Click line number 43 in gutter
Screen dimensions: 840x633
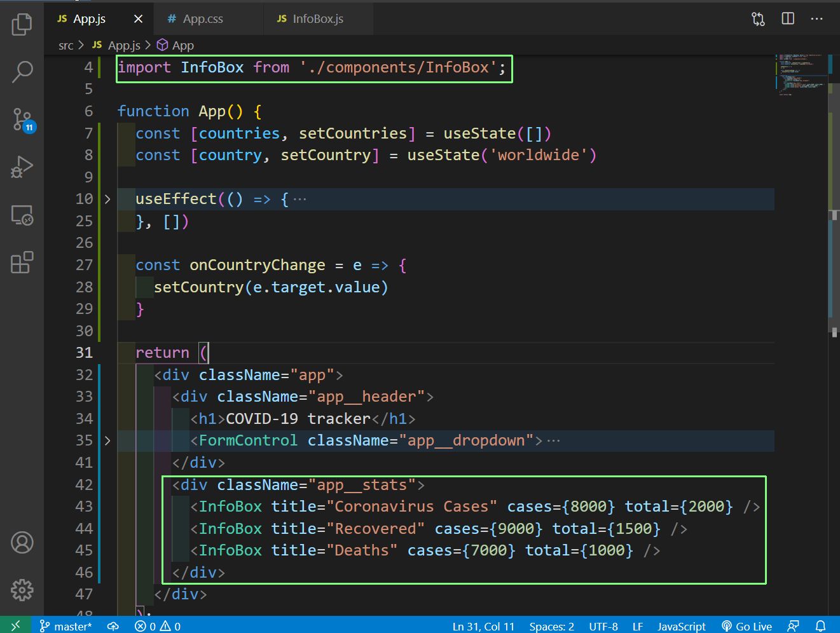pos(84,507)
